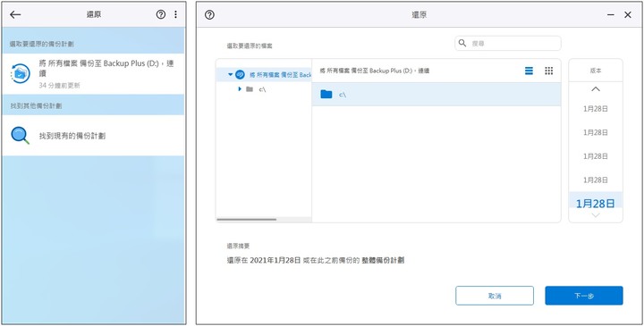Click the 下一步 next button
The width and height of the screenshot is (644, 326).
[x=584, y=296]
